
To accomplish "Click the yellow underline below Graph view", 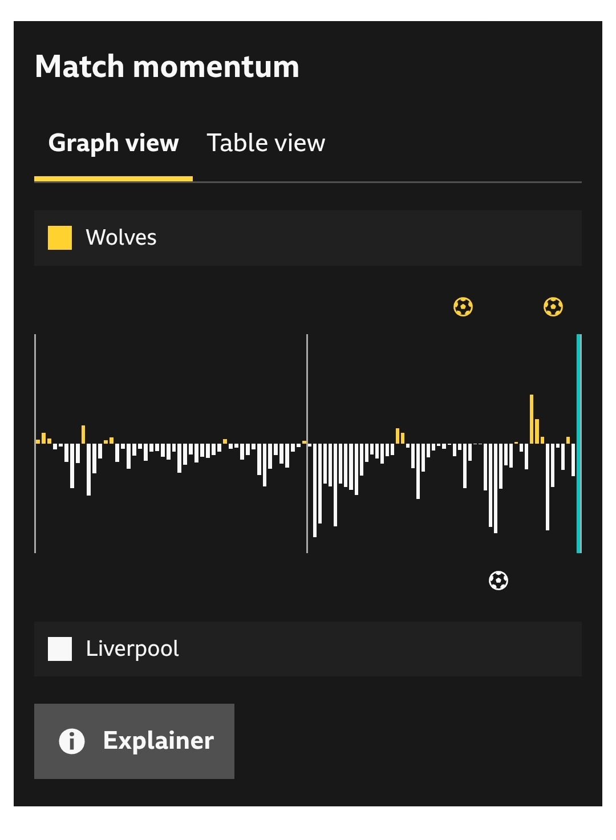I will pos(114,179).
